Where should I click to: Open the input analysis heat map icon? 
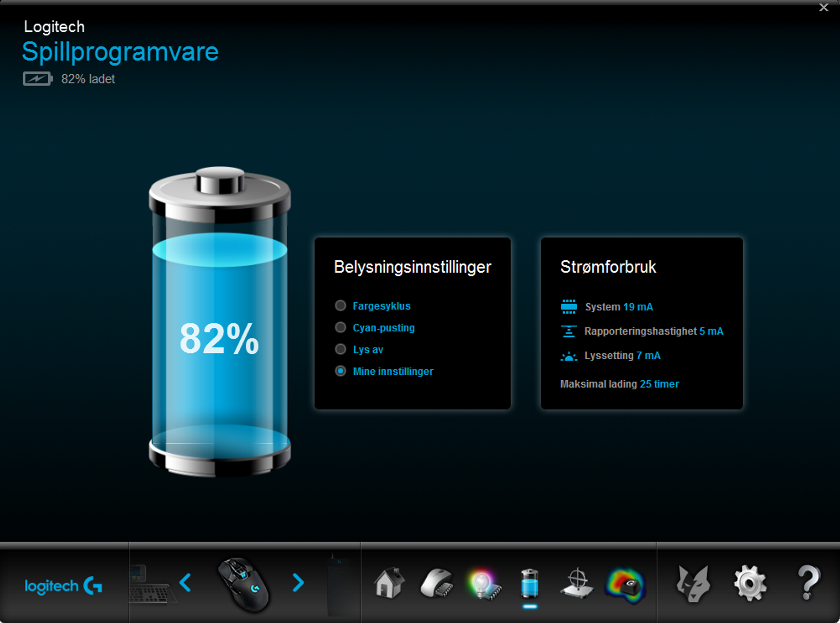pyautogui.click(x=625, y=585)
